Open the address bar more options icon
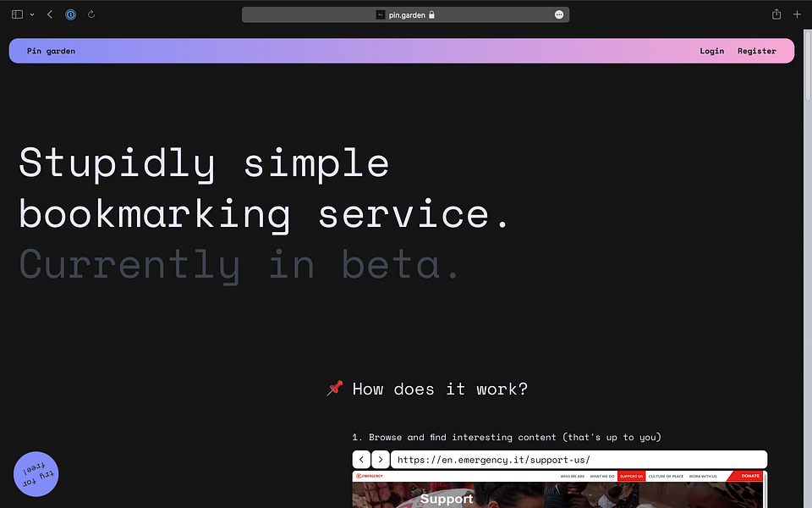 coord(559,14)
